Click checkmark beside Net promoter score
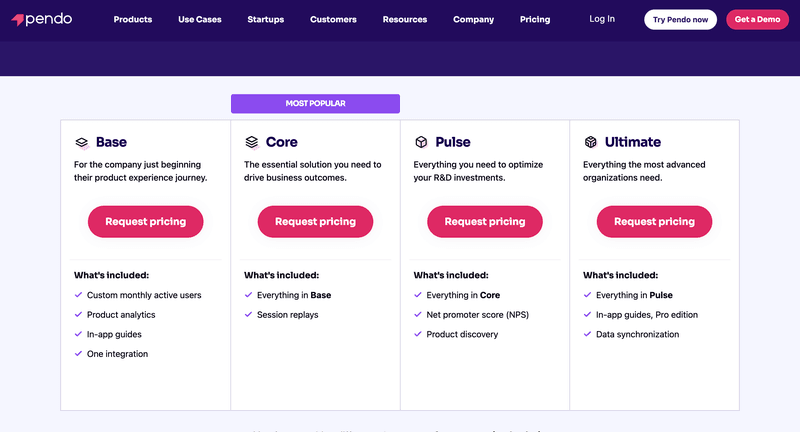 tap(418, 314)
